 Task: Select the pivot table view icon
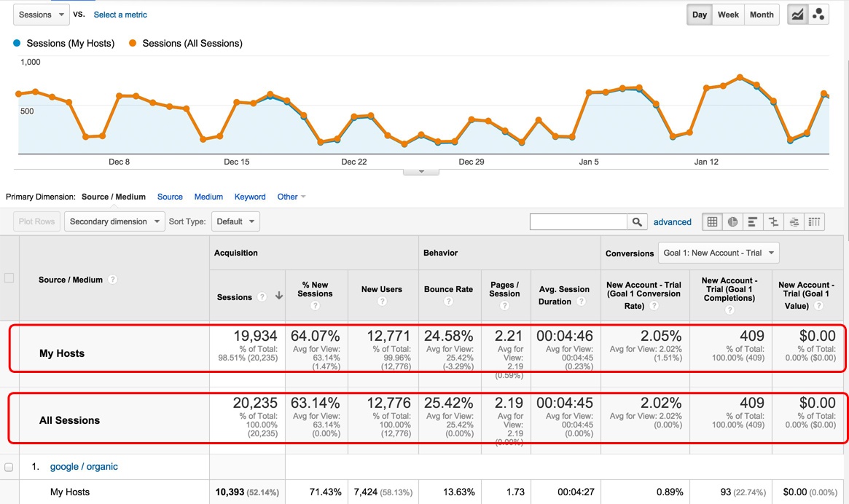click(814, 222)
